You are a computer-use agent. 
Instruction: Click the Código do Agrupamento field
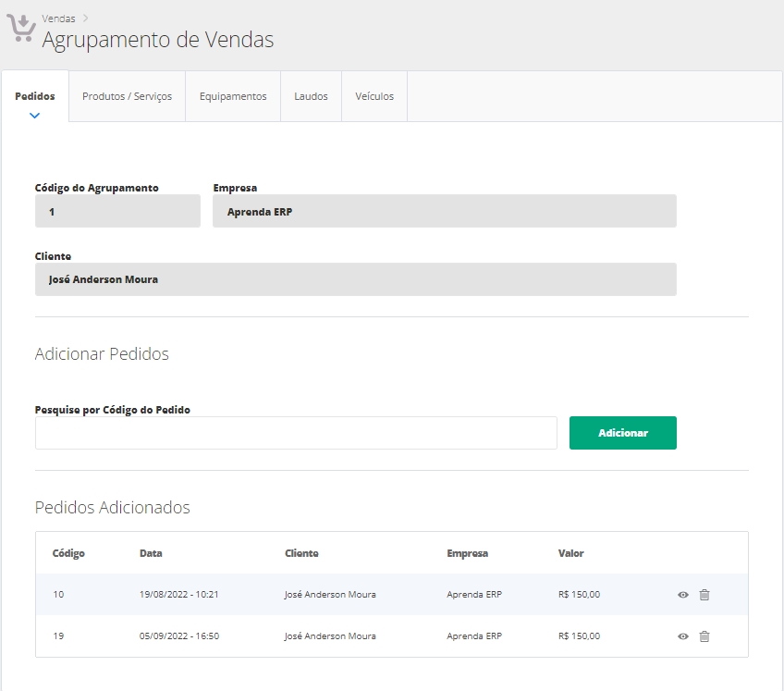117,211
